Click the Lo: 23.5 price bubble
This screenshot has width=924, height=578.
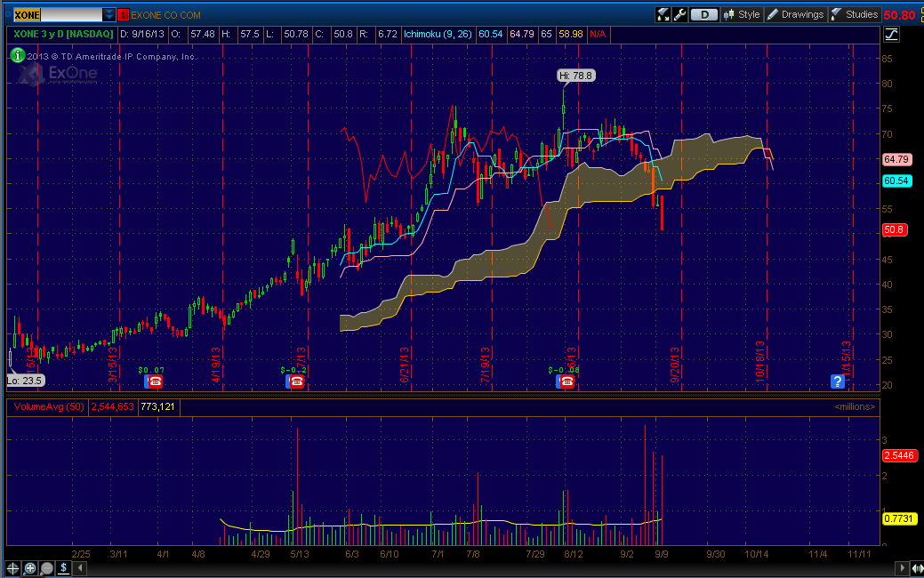pyautogui.click(x=25, y=381)
